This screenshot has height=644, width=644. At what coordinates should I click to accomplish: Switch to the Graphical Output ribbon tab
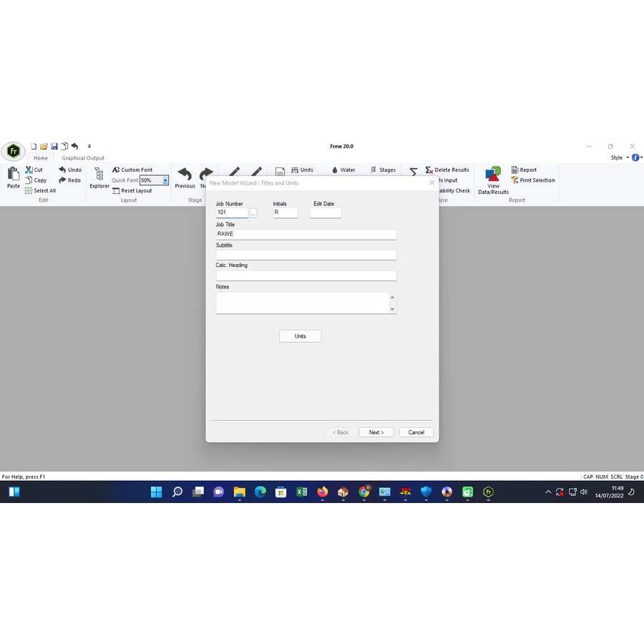(x=83, y=158)
